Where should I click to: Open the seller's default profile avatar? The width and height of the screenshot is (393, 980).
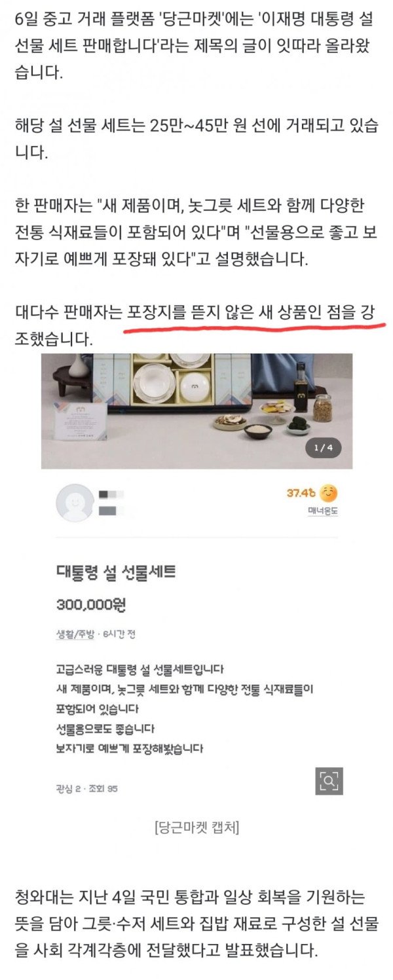tap(75, 503)
